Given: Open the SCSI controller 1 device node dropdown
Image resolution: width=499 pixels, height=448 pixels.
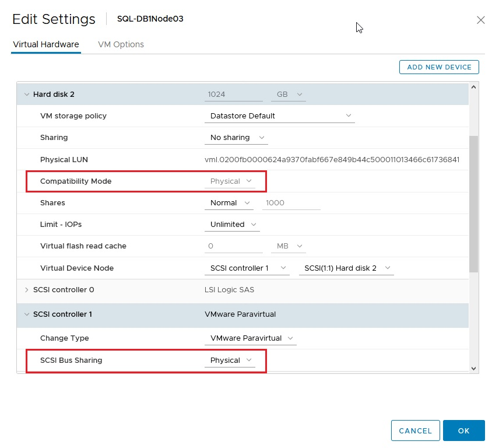Looking at the screenshot, I should pos(247,268).
